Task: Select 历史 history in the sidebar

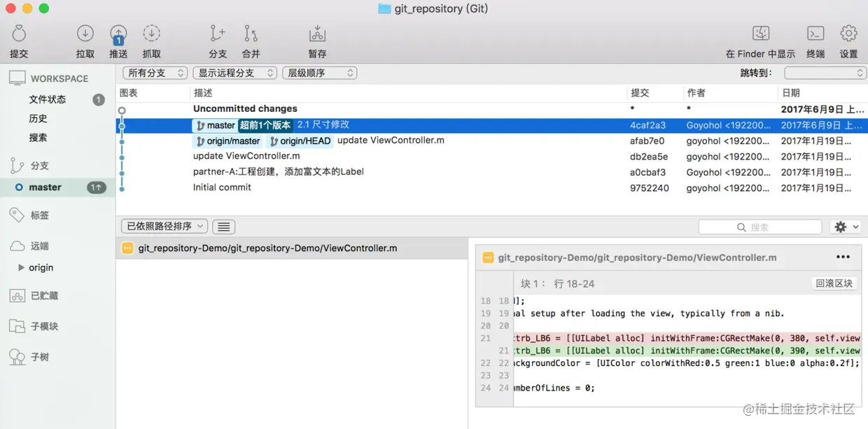Action: pyautogui.click(x=38, y=118)
